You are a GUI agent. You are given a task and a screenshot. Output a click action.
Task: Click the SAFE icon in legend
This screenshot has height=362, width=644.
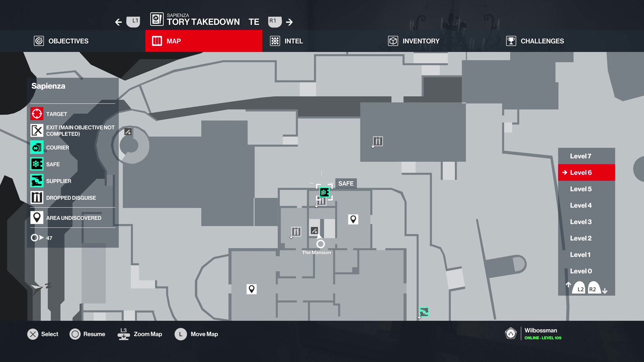pos(37,164)
